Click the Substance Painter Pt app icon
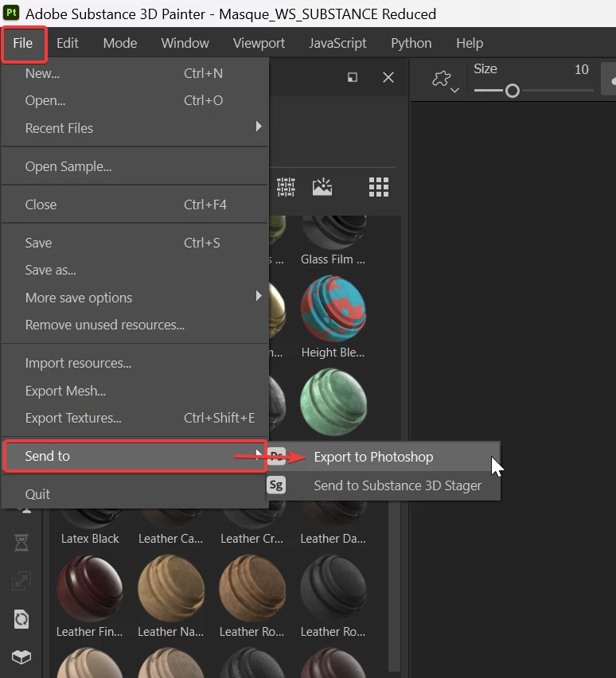This screenshot has width=616, height=678. (x=11, y=13)
